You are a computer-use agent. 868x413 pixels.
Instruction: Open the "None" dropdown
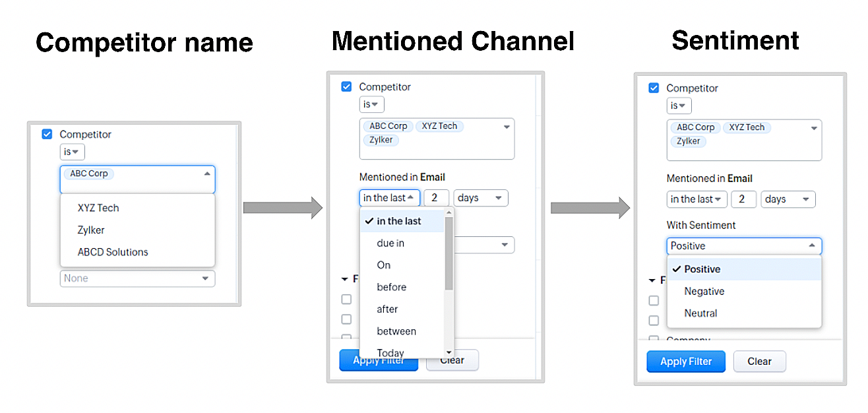click(x=137, y=278)
